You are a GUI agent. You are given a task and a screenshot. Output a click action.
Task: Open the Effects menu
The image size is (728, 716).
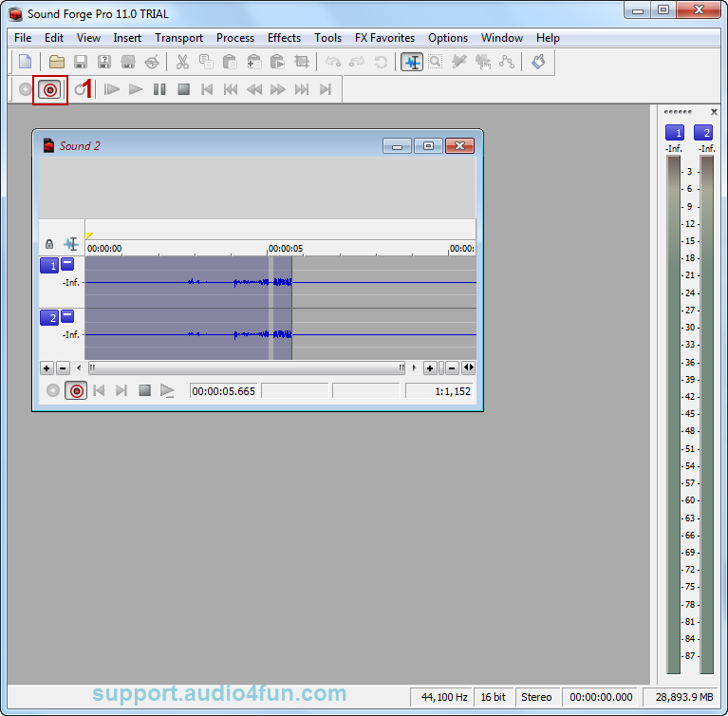pos(284,38)
